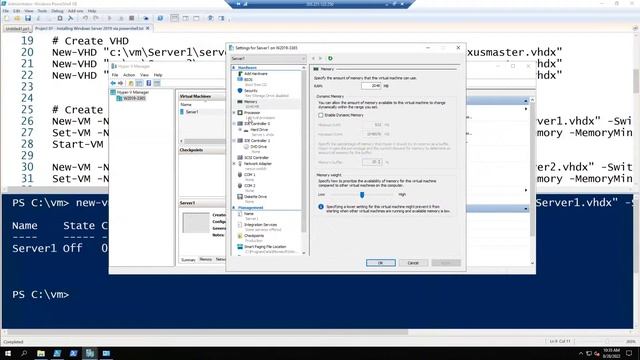Screen dimensions: 640x360
Task: Open Action menu in Hyper-V Manager
Action: (x=129, y=75)
